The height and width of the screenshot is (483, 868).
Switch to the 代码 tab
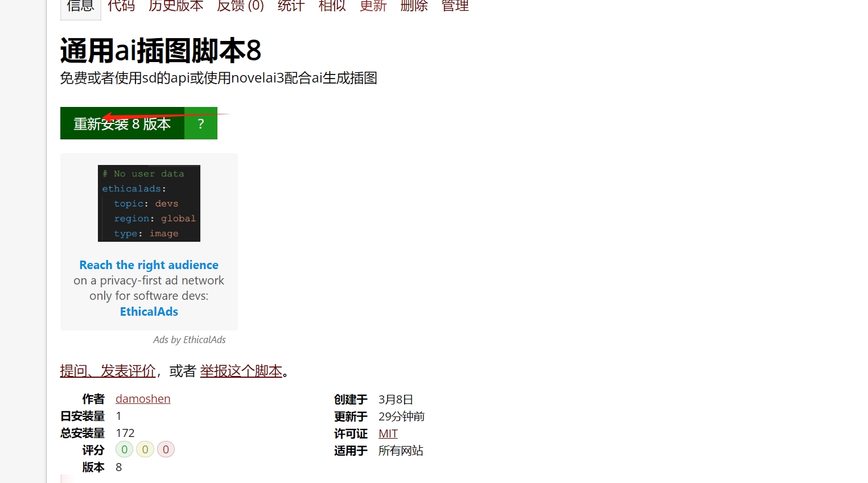coord(121,6)
